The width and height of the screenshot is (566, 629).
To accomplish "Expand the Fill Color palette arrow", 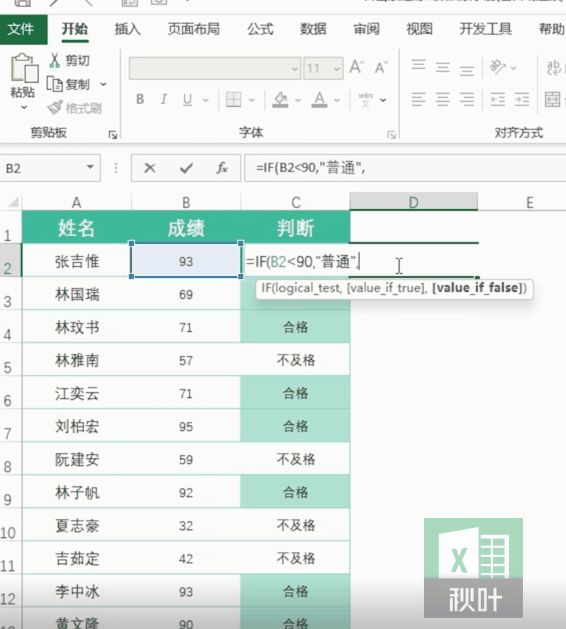I will tap(298, 100).
